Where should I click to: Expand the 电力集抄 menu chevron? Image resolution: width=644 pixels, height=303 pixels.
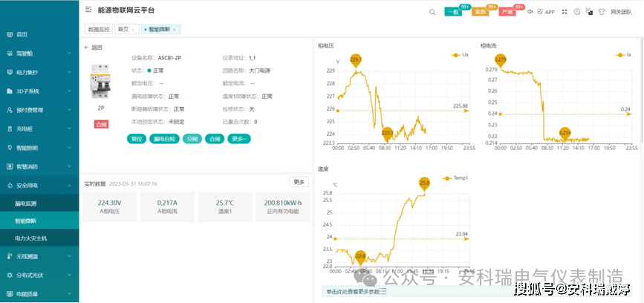[69, 72]
